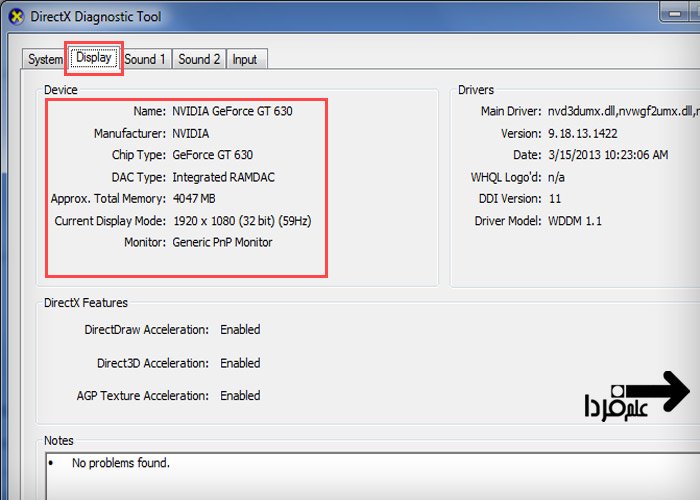Click the Current Display Mode 1920 x 1080 value
Image resolution: width=700 pixels, height=500 pixels.
[242, 221]
